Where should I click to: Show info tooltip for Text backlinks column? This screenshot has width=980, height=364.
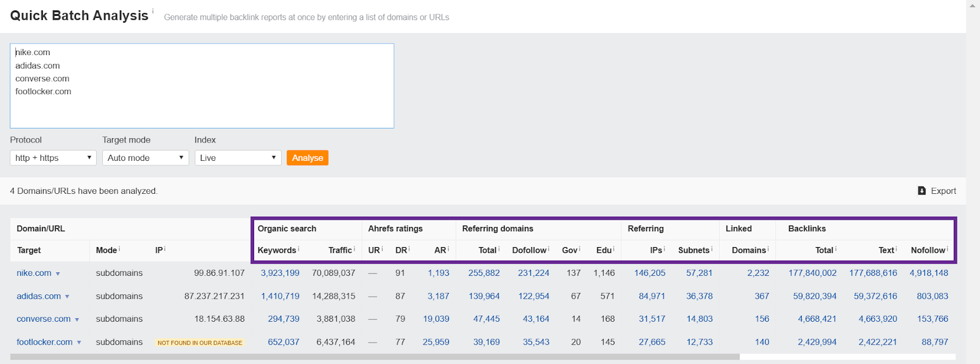pos(897,248)
